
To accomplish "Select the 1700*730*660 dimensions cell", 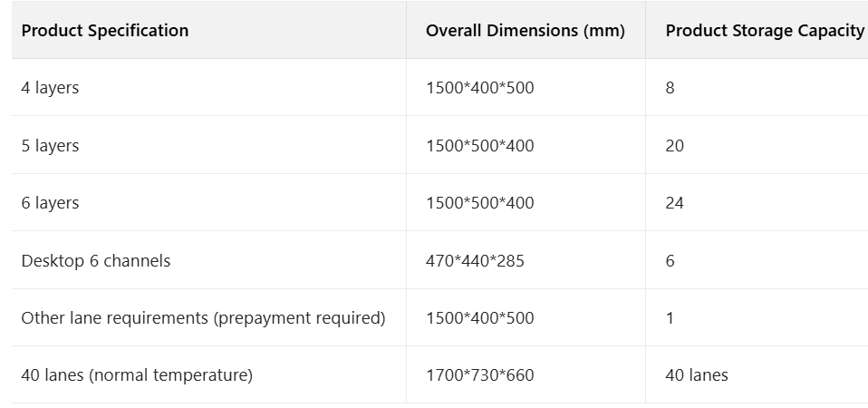I will 479,375.
